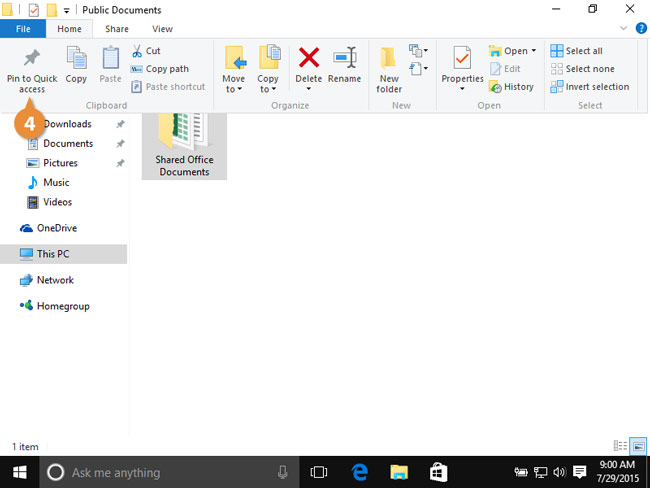This screenshot has height=488, width=650.
Task: Open Downloads in the navigation pane
Action: click(x=68, y=124)
